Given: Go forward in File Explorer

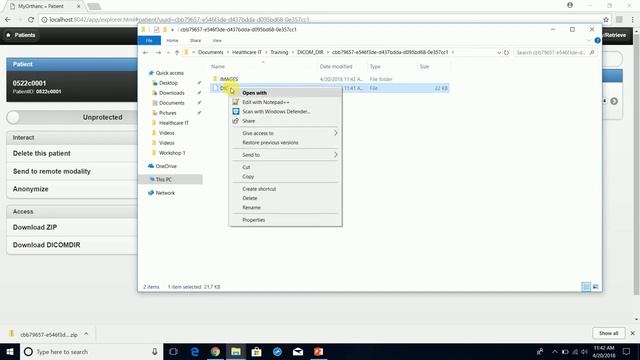Looking at the screenshot, I should point(158,52).
